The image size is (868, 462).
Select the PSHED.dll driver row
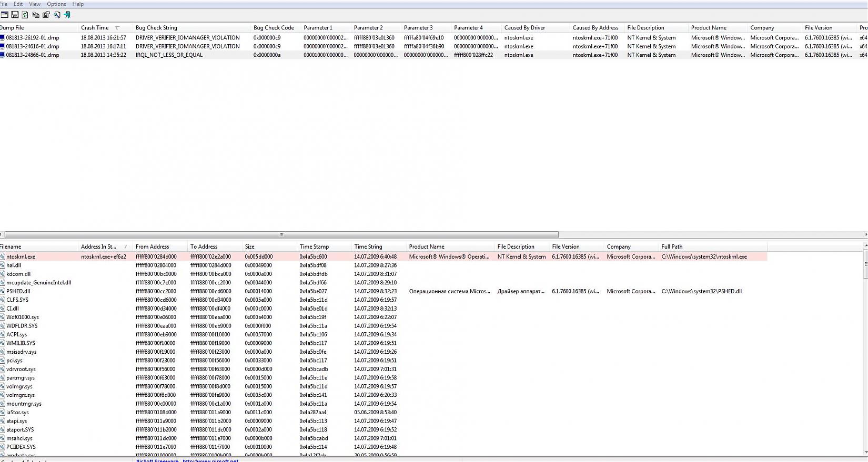pyautogui.click(x=383, y=291)
